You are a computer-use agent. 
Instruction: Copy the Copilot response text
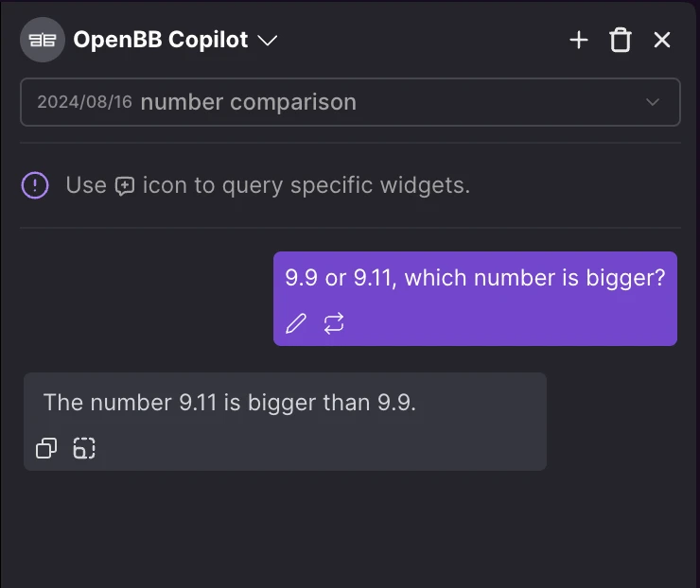pos(46,448)
